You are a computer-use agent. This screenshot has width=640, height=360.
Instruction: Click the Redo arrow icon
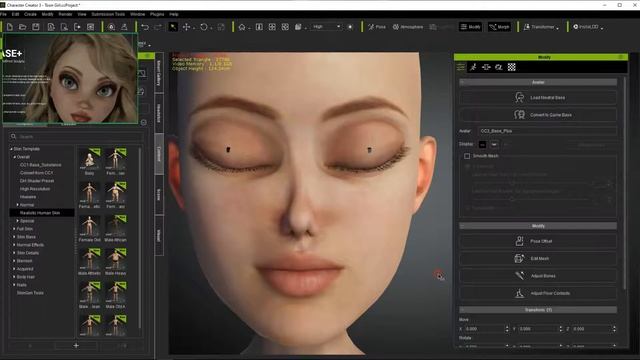pos(158,27)
